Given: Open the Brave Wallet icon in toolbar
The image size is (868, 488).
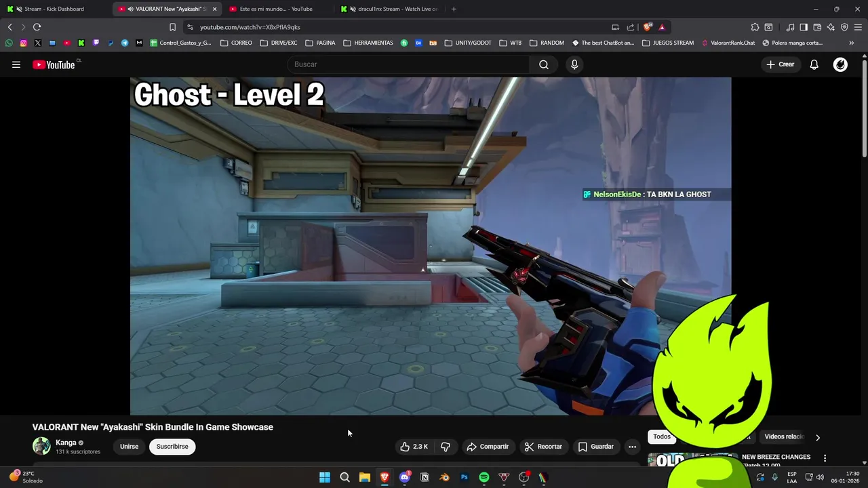Looking at the screenshot, I should click(817, 27).
